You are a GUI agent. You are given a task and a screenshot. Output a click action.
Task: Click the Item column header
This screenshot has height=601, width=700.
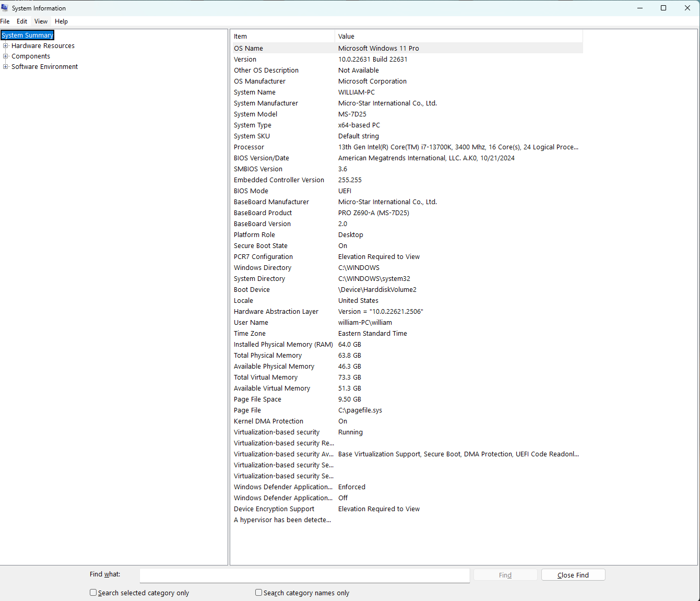click(282, 36)
